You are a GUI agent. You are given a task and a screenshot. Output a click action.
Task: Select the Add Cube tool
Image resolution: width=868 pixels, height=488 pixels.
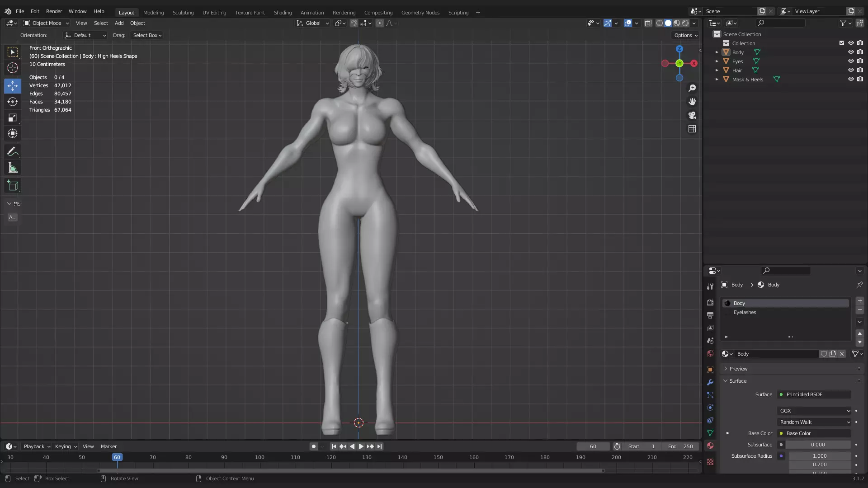click(x=13, y=186)
